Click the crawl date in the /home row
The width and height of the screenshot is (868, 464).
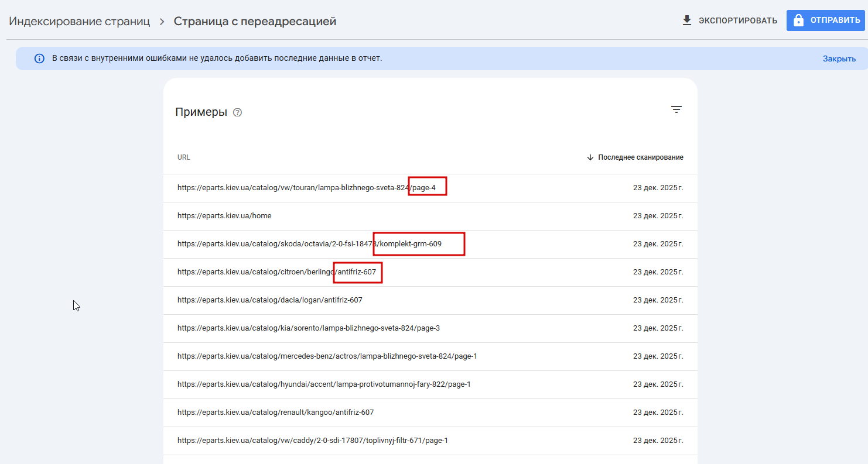[658, 216]
